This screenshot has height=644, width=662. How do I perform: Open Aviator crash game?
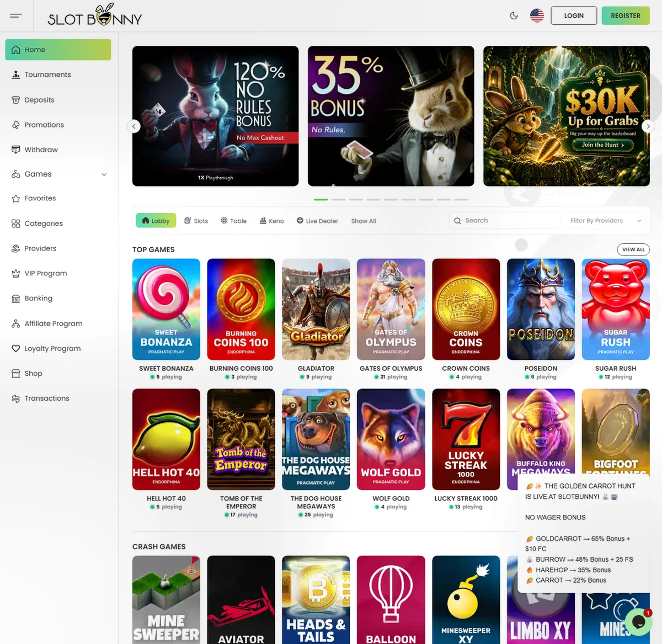[x=241, y=600]
